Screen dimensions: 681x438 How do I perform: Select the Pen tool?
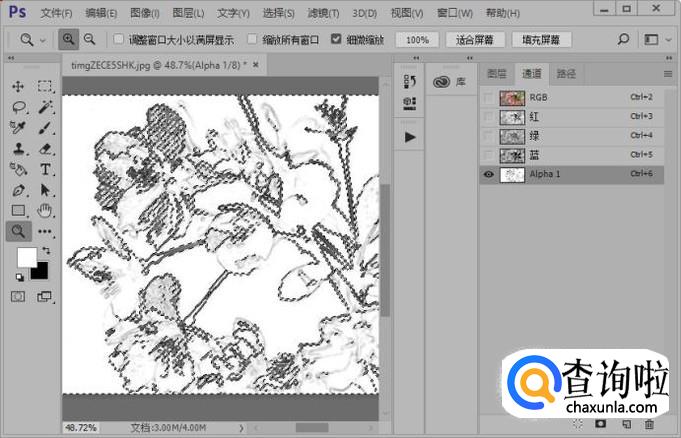pyautogui.click(x=18, y=190)
